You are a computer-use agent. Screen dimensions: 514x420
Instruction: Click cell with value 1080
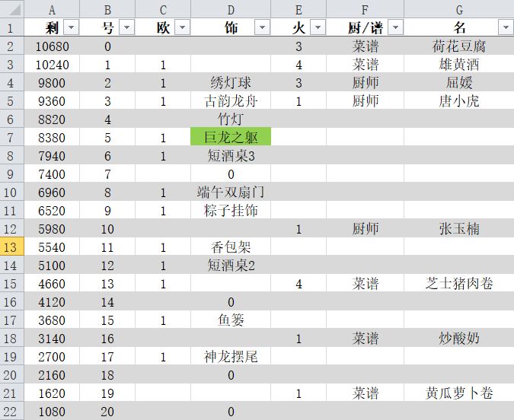click(x=52, y=411)
